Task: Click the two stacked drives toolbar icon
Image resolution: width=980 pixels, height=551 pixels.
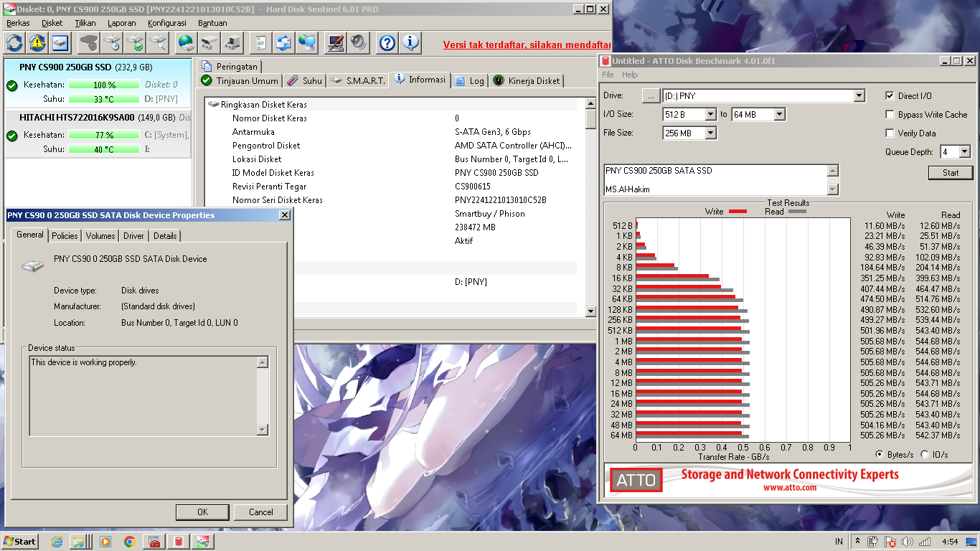Action: click(x=209, y=42)
